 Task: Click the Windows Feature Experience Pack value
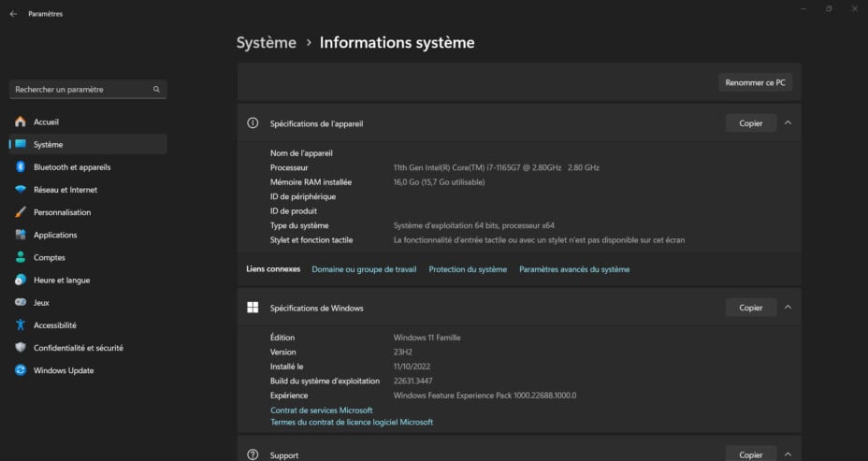(x=485, y=396)
